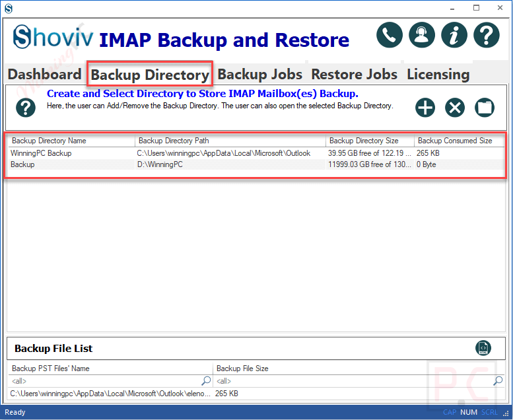
Task: Open help via top-right question mark icon
Action: click(x=487, y=35)
